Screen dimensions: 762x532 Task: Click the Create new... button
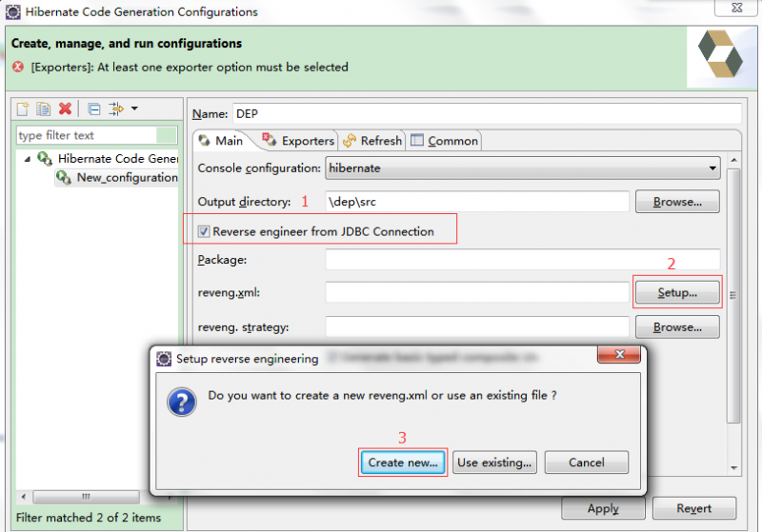tap(403, 463)
